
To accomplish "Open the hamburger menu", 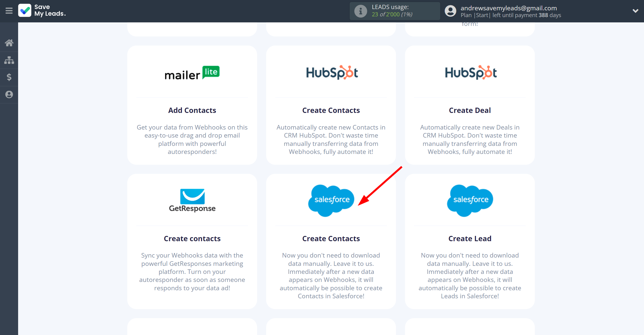I will [9, 11].
